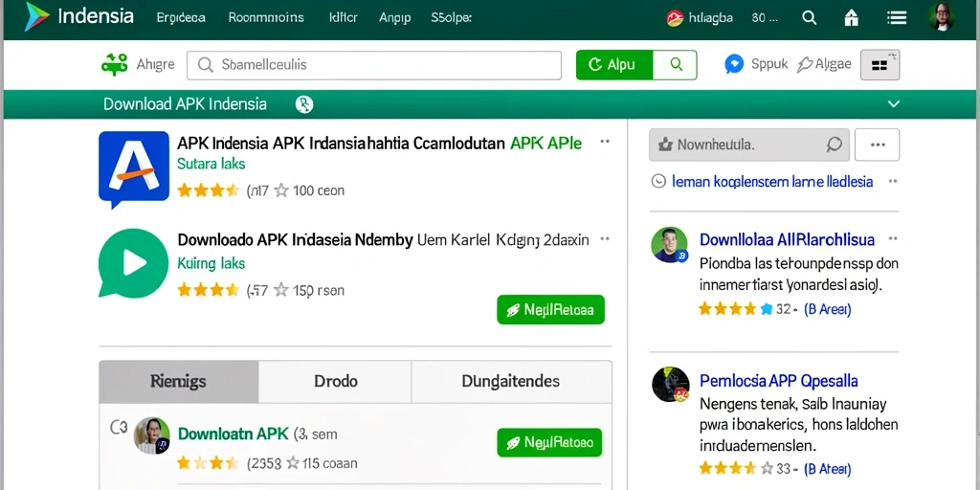Click the Sutara laks developer link
This screenshot has width=980, height=490.
click(212, 165)
